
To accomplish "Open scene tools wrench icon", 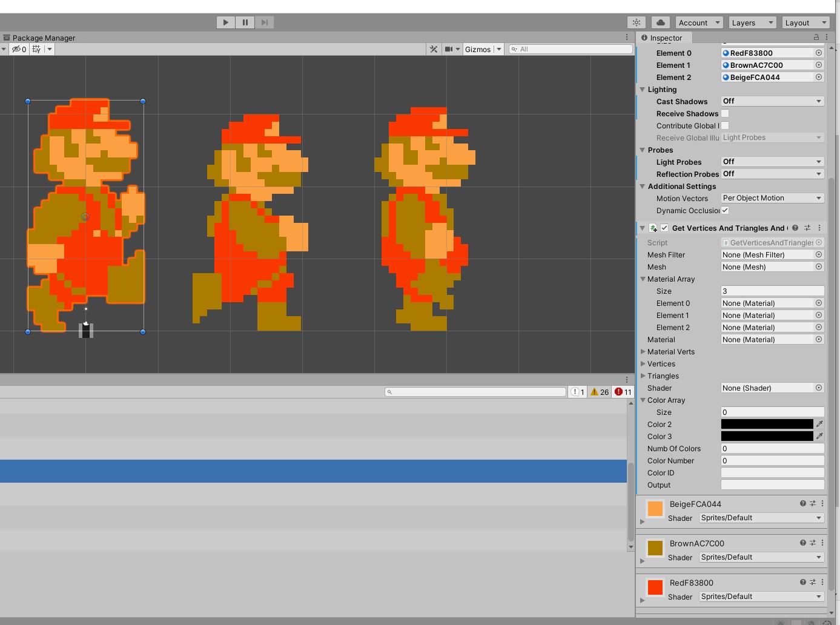I will click(434, 49).
